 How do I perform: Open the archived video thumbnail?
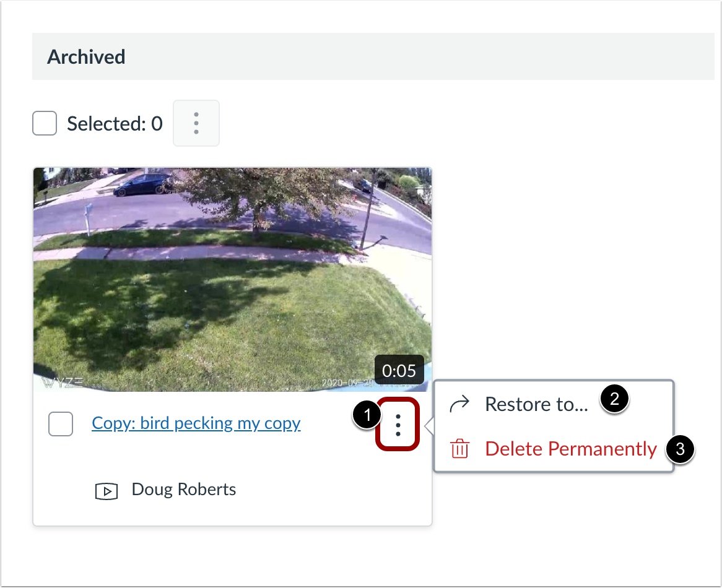click(232, 279)
